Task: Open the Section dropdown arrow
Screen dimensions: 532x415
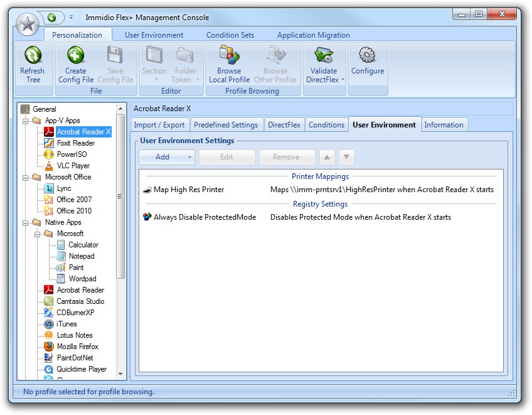Action: [x=156, y=80]
